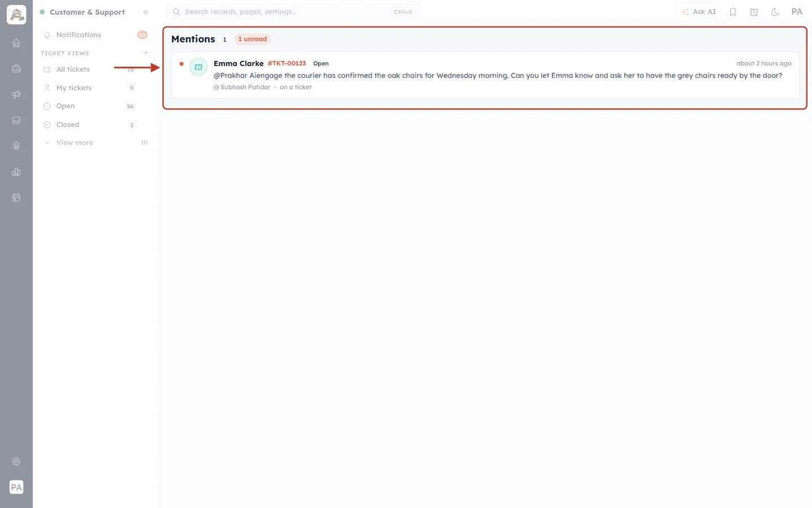Open the mention message about oak chairs

498,75
